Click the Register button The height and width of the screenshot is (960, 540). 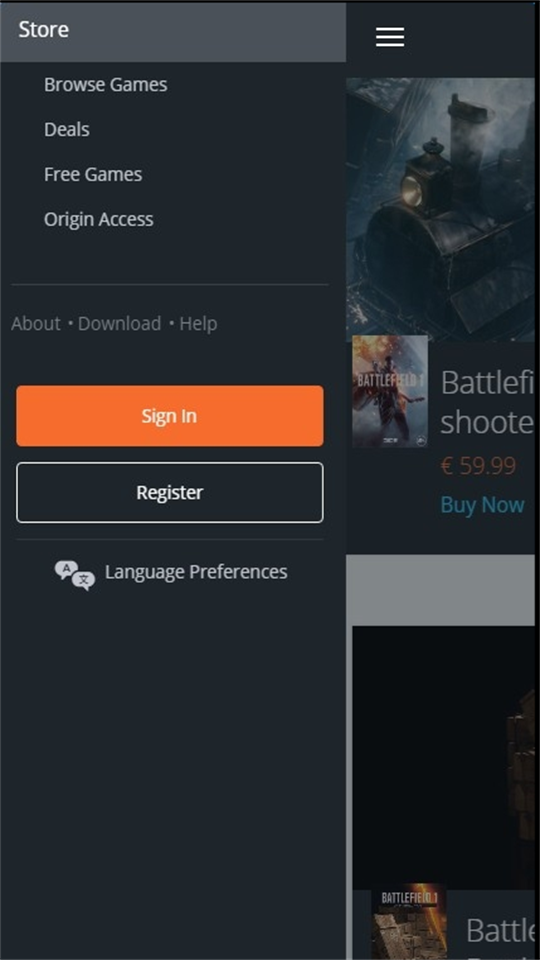(x=170, y=492)
